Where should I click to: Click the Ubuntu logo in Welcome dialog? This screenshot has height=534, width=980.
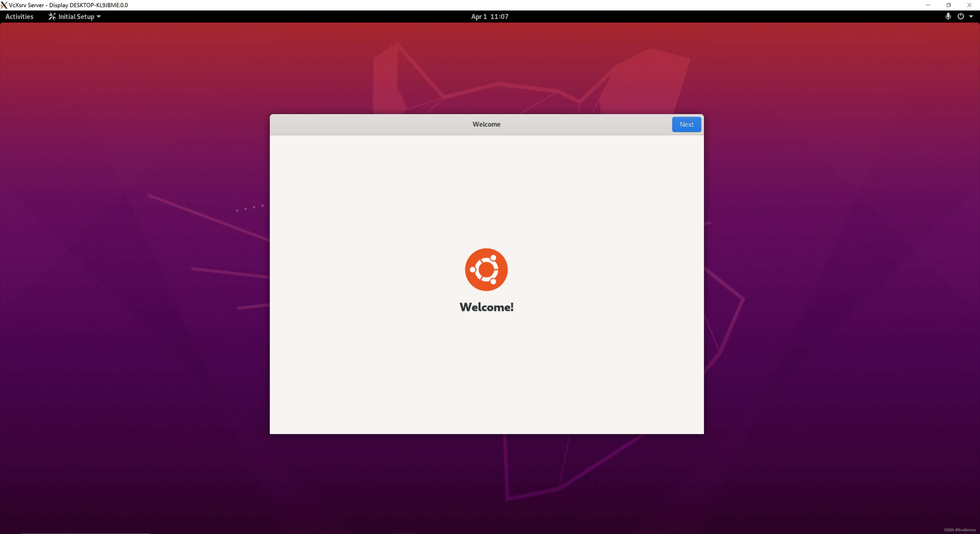click(x=486, y=269)
